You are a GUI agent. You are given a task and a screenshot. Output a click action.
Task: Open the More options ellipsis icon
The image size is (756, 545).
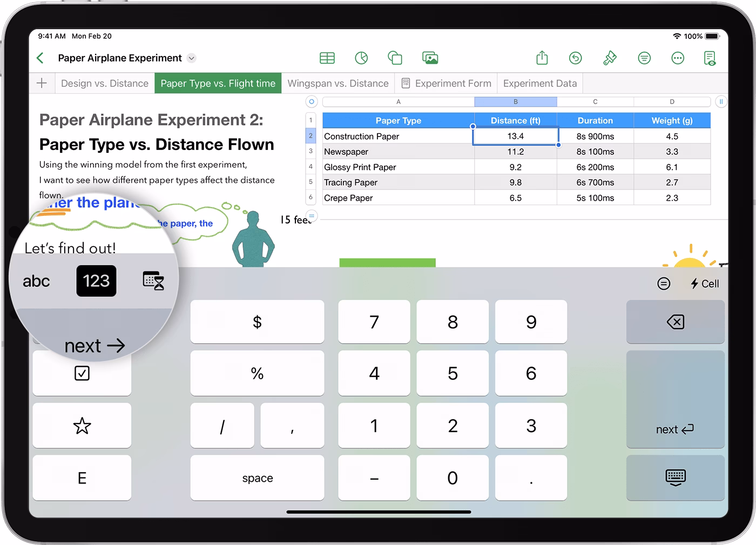678,58
